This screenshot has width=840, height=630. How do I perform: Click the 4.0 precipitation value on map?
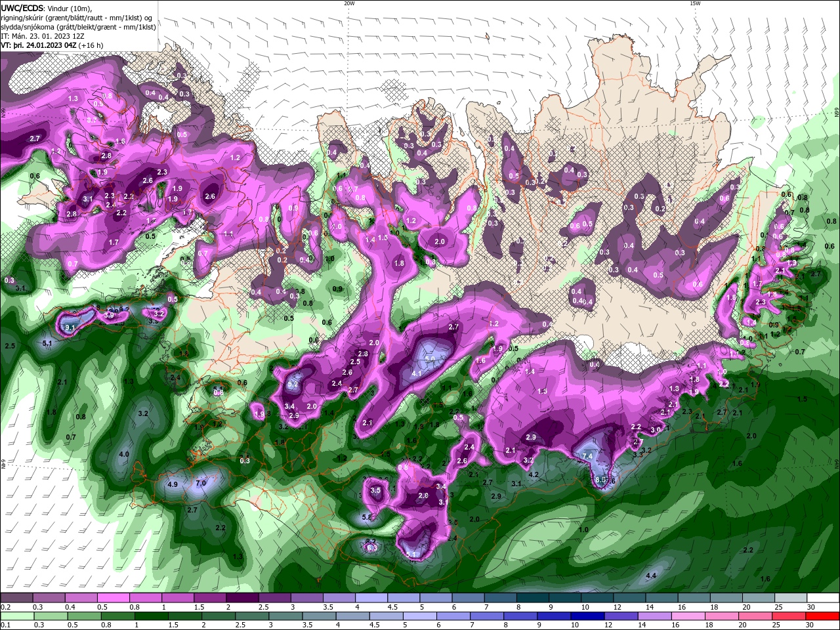pos(124,454)
